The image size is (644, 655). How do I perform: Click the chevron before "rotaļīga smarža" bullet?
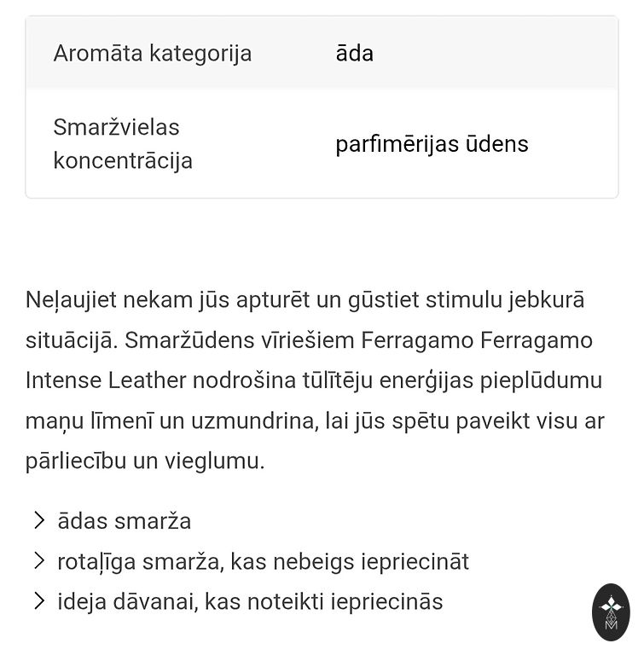pos(38,560)
